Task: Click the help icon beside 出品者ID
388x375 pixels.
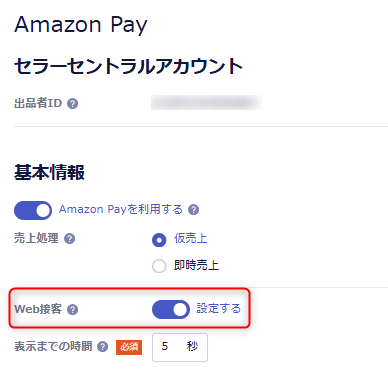Action: [x=72, y=104]
